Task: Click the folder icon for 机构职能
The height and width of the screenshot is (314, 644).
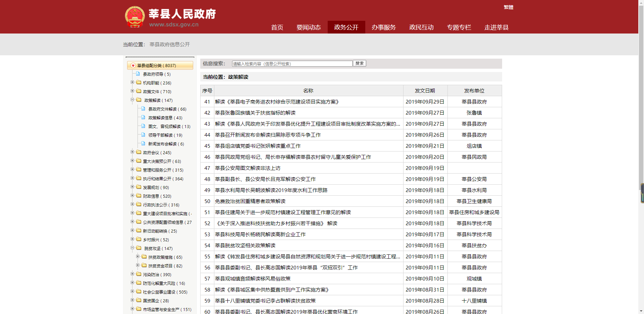Action: coord(139,82)
